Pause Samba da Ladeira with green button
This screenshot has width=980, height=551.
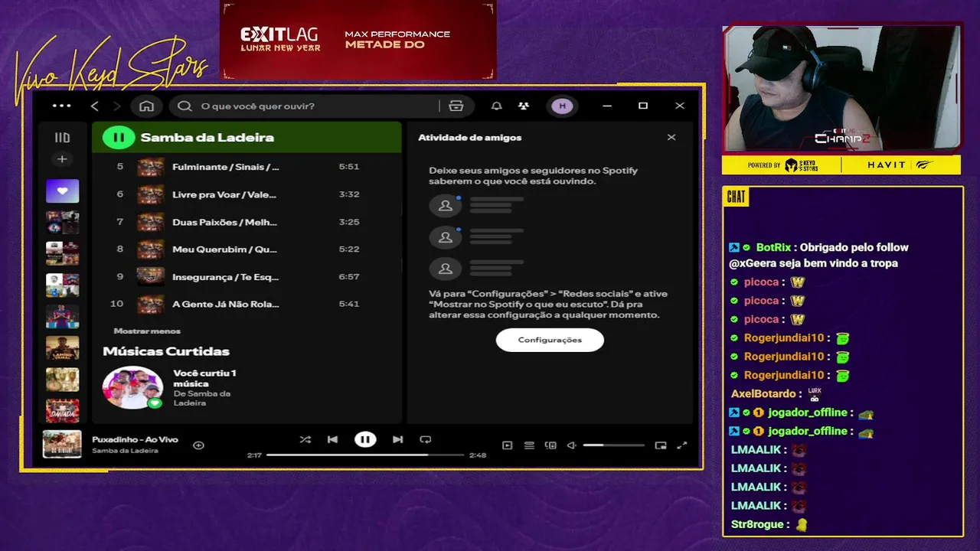(x=119, y=138)
